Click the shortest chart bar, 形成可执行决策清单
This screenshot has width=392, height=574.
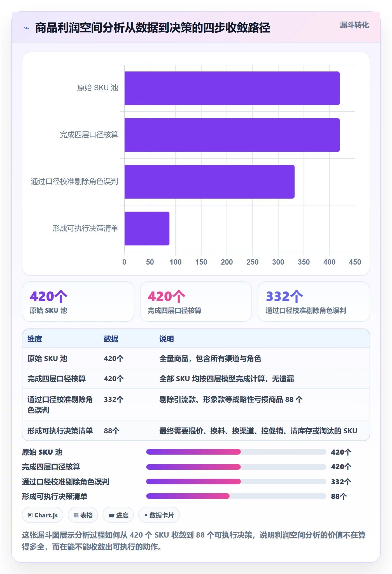[147, 228]
